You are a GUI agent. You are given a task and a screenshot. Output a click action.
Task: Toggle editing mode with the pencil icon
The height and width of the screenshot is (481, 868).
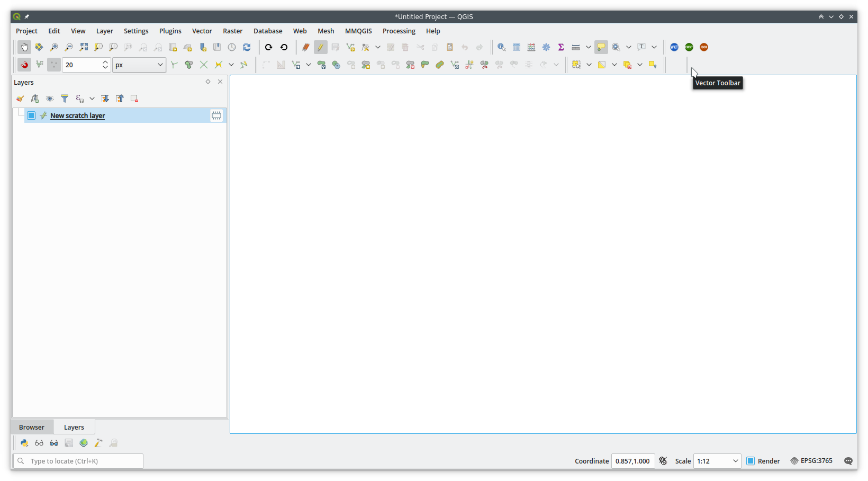tap(320, 47)
